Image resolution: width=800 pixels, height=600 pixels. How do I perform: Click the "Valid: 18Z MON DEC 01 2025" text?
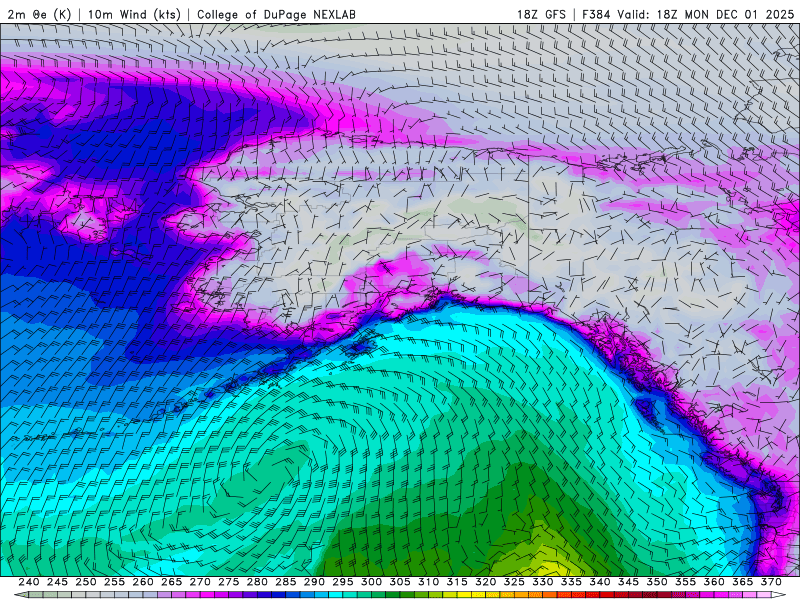pyautogui.click(x=706, y=14)
